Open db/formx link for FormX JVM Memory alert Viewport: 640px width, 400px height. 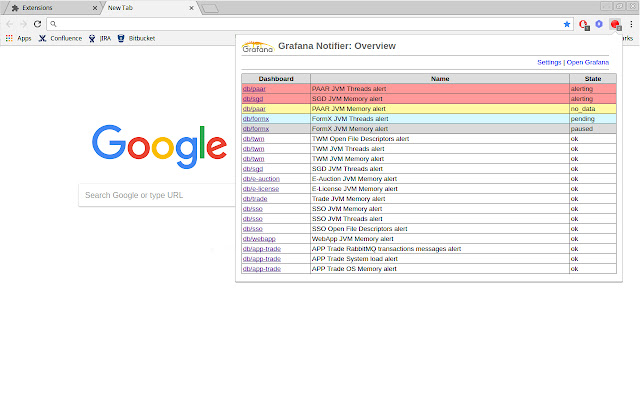256,129
